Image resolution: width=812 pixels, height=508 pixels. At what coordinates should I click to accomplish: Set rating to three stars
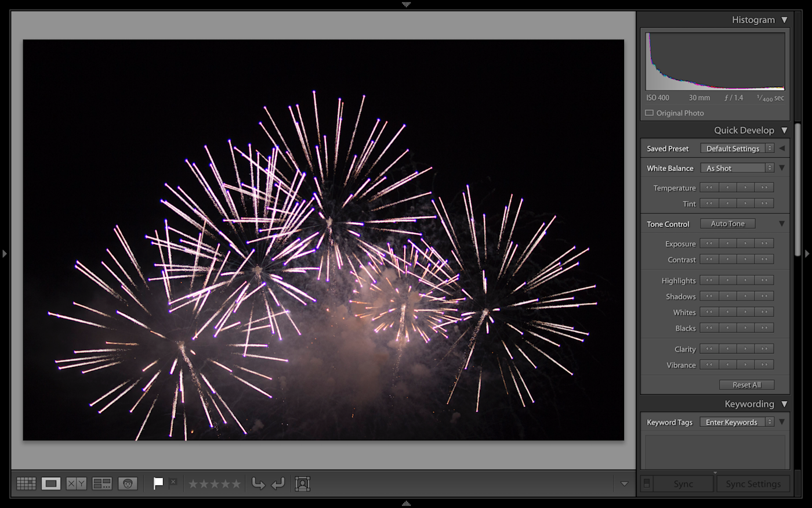pos(215,484)
